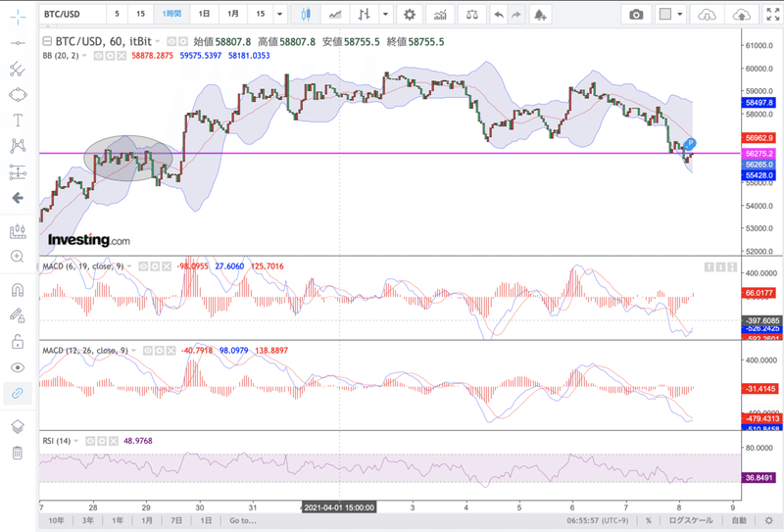Image resolution: width=784 pixels, height=532 pixels.
Task: Click the BTC/USD symbol search field
Action: pyautogui.click(x=73, y=15)
